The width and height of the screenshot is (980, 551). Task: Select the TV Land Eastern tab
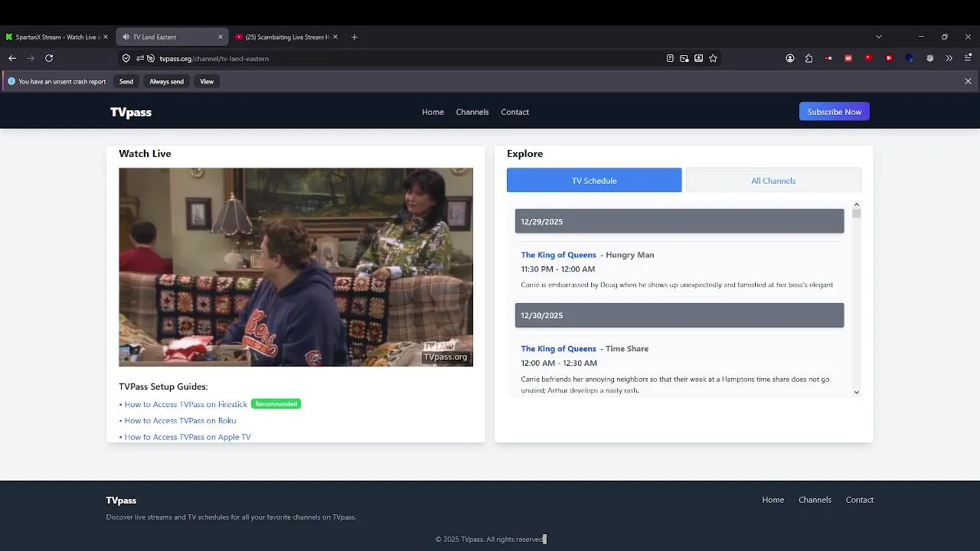[171, 37]
